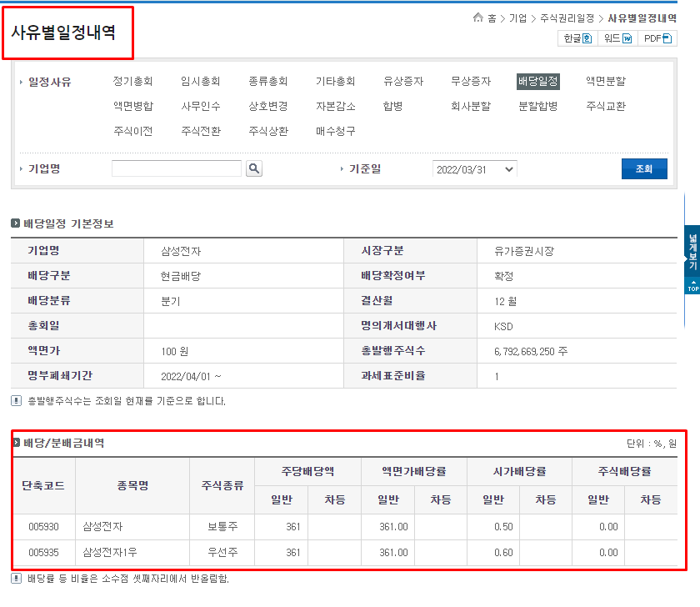Click 기업 in the breadcrumb

pyautogui.click(x=517, y=18)
